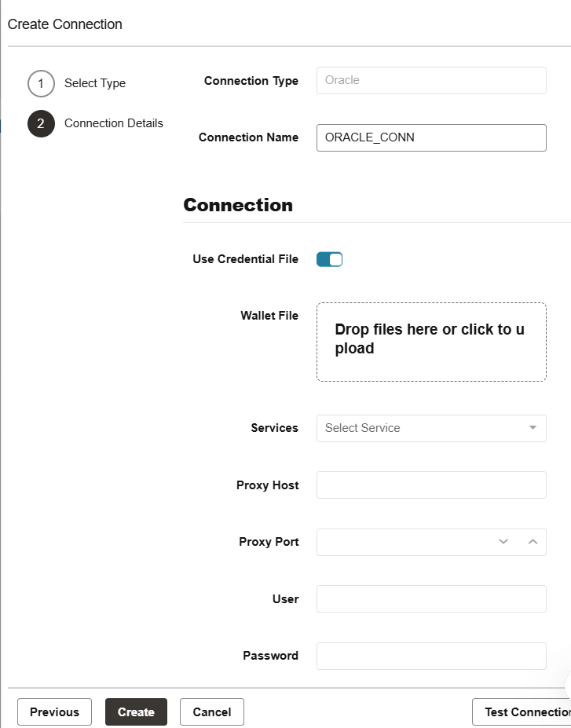Expand the Services combo box
Image resolution: width=571 pixels, height=728 pixels.
[424, 428]
